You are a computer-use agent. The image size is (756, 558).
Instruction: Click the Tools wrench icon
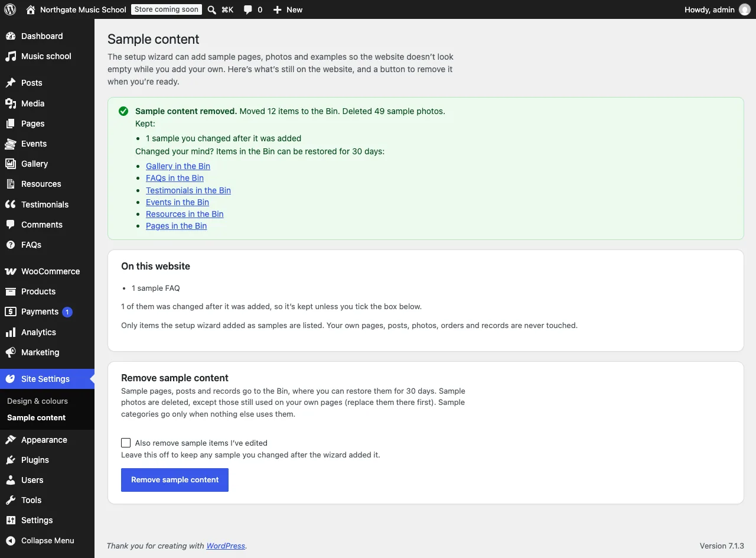(x=11, y=500)
